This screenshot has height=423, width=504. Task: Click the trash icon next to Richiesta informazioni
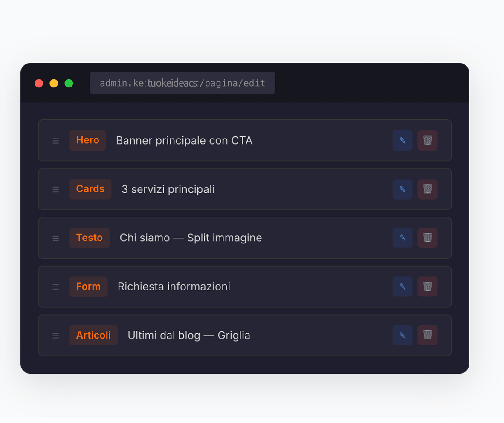point(428,286)
